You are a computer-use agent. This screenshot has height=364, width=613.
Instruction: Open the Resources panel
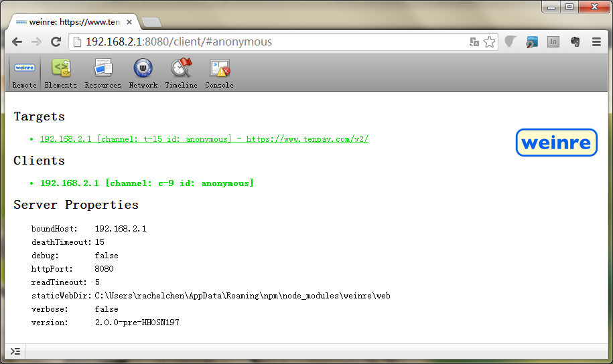pyautogui.click(x=103, y=73)
